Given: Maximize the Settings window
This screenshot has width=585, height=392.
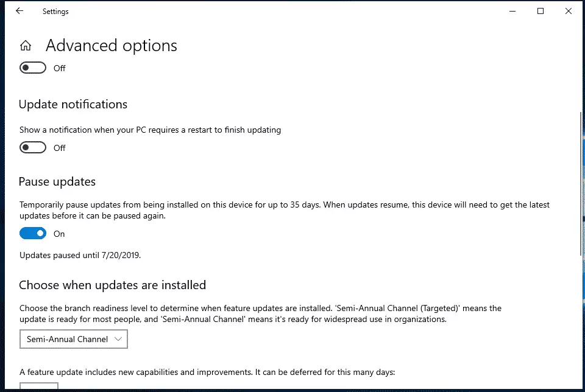Looking at the screenshot, I should [x=541, y=11].
